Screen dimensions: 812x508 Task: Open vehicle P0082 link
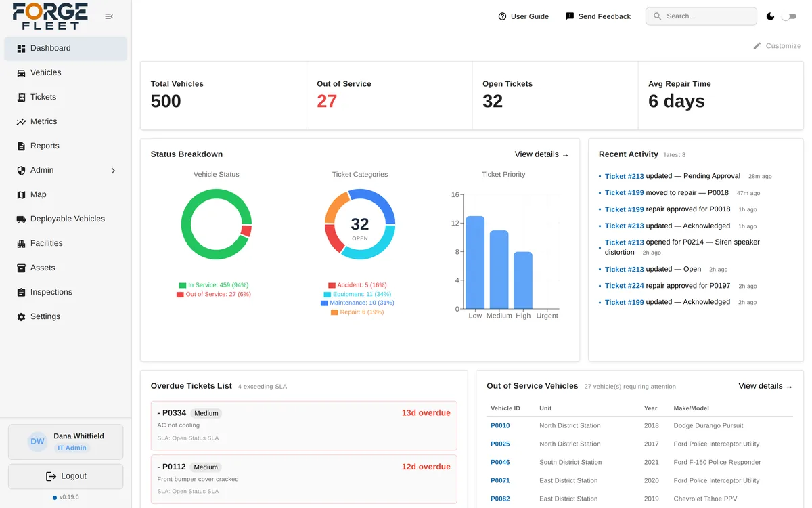tap(500, 499)
